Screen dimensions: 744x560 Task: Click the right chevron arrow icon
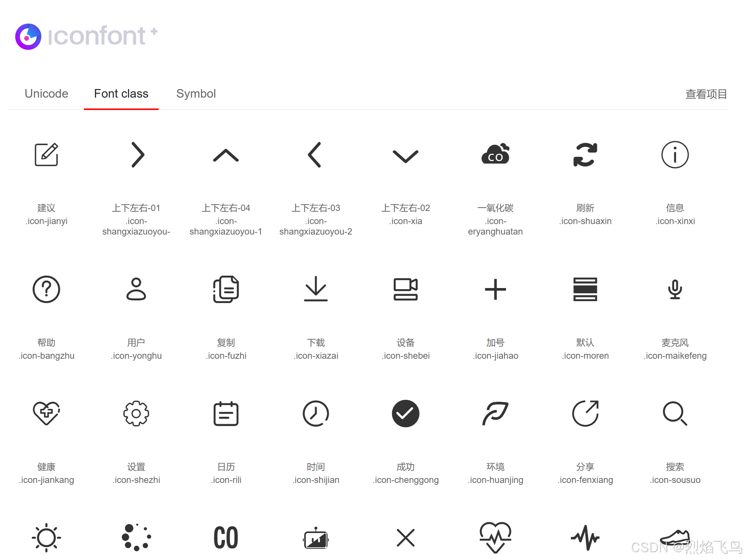[137, 154]
